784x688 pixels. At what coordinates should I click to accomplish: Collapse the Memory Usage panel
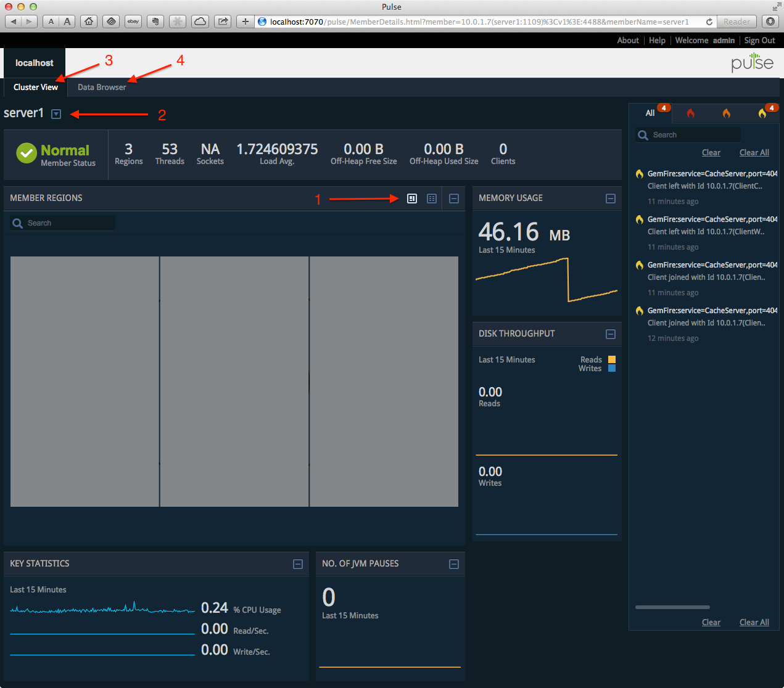[x=611, y=199]
